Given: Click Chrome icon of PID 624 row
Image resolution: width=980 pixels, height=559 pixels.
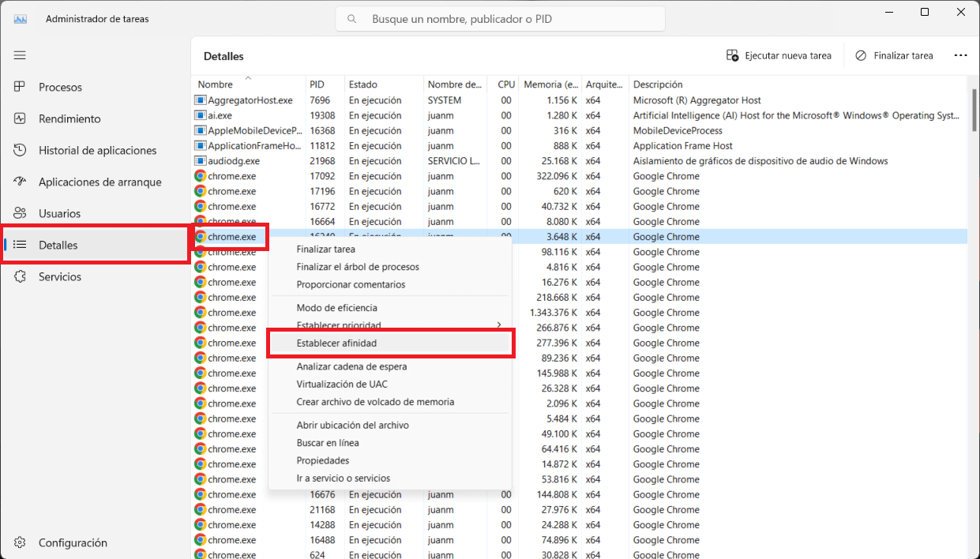Looking at the screenshot, I should click(200, 554).
